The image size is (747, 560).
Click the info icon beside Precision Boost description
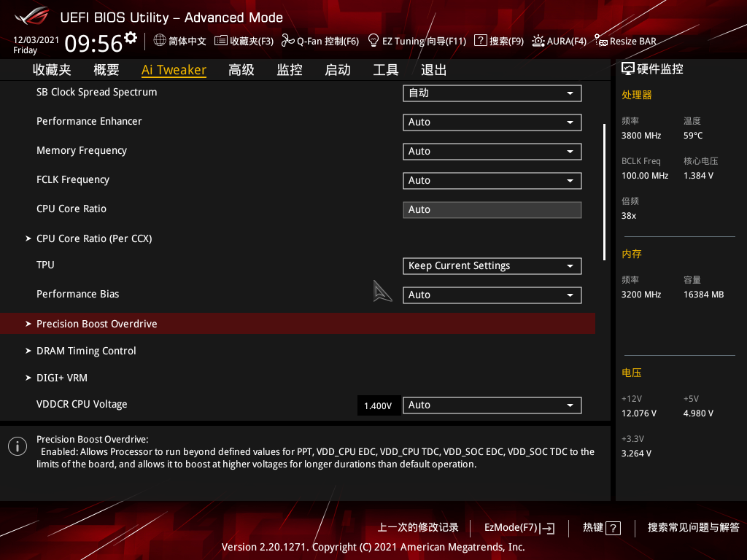[x=17, y=446]
